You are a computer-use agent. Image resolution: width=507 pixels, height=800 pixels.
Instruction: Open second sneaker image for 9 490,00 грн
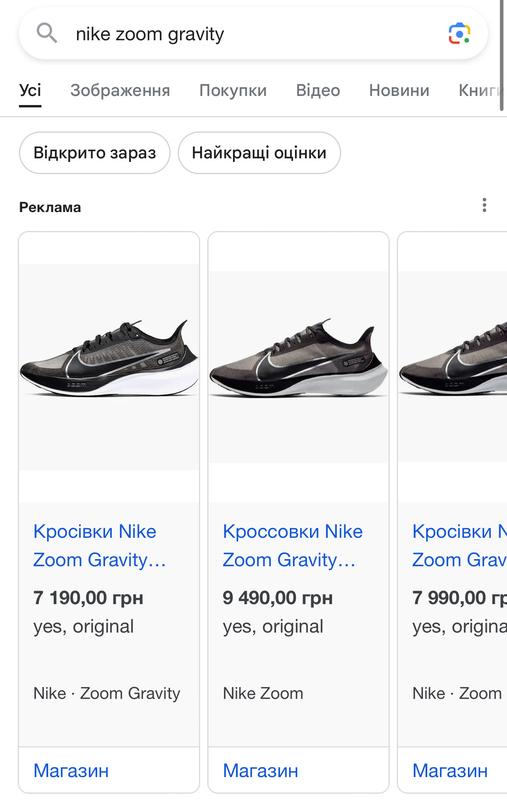(298, 366)
